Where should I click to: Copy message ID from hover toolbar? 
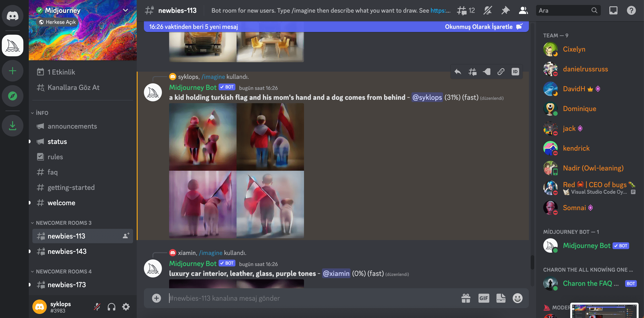pyautogui.click(x=515, y=72)
